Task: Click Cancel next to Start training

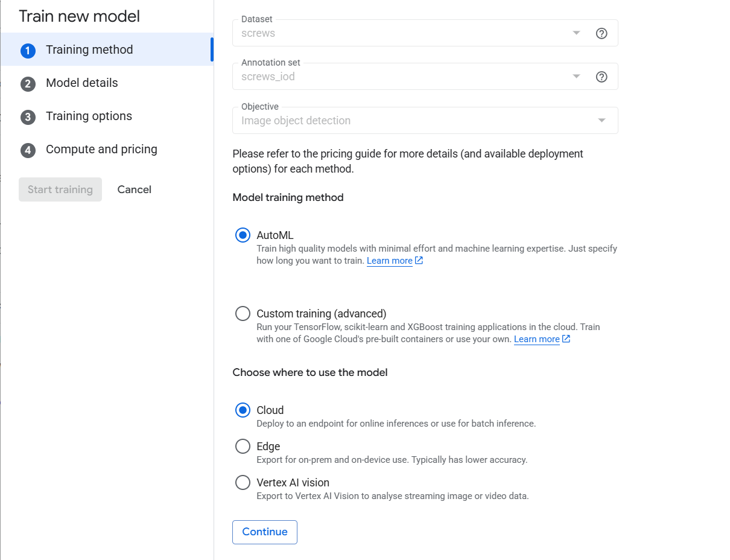Action: (134, 189)
